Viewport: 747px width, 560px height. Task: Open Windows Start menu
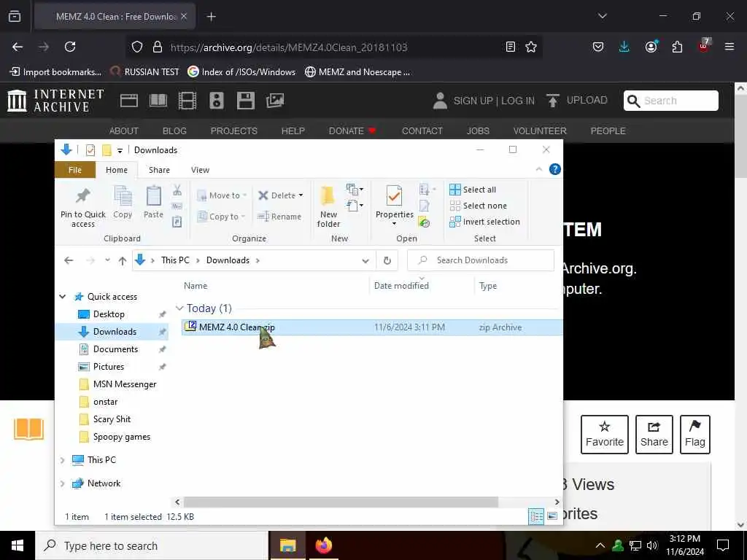(18, 545)
